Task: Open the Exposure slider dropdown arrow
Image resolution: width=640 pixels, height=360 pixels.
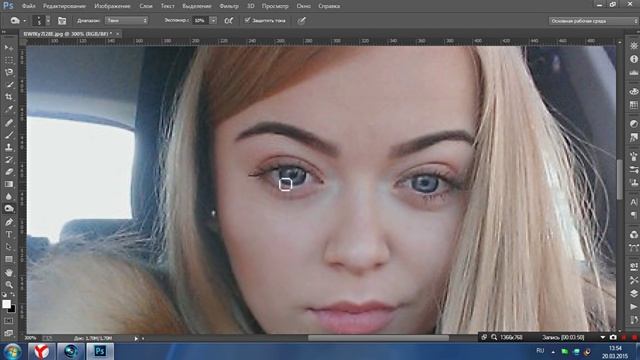Action: coord(213,20)
